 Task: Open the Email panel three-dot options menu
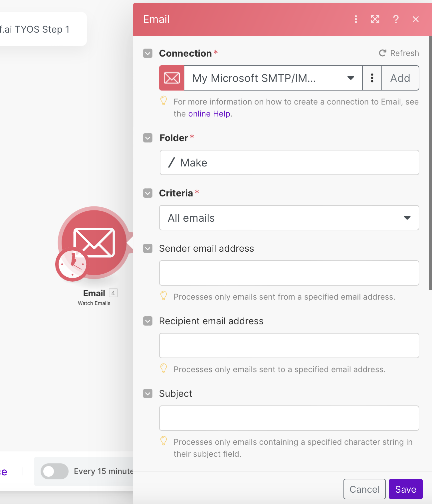356,19
